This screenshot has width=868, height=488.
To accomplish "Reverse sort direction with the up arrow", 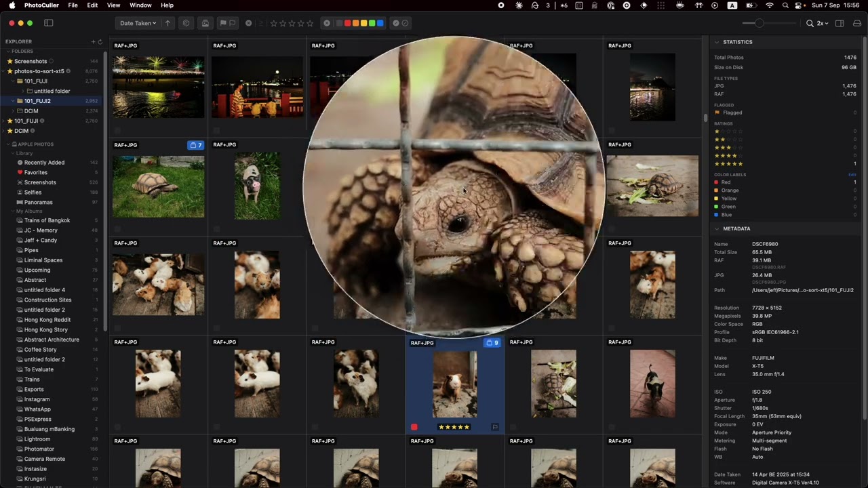I will click(167, 23).
